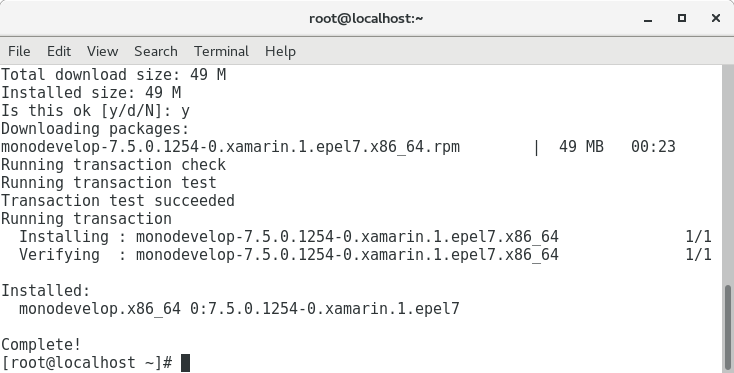
Task: Click the 'Verifying' package line
Action: tap(365, 255)
